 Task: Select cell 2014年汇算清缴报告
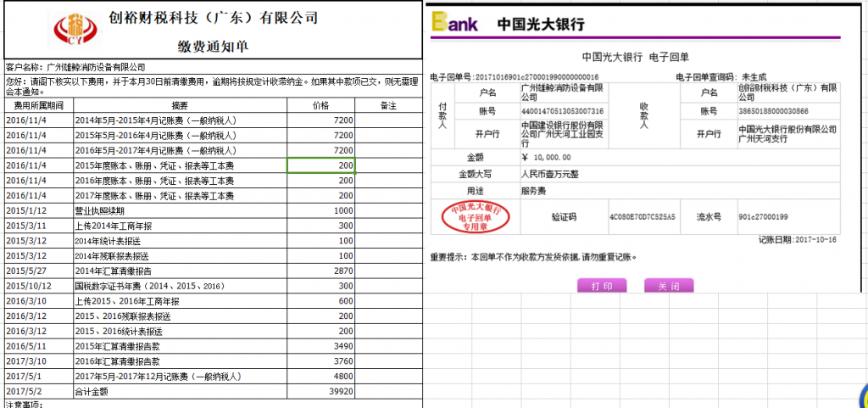[180, 271]
